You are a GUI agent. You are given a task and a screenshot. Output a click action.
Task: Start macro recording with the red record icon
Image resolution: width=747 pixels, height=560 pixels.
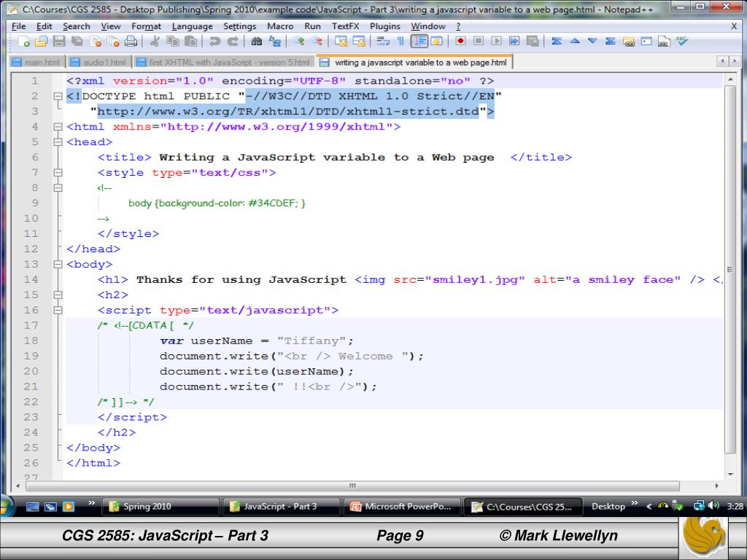tap(460, 42)
